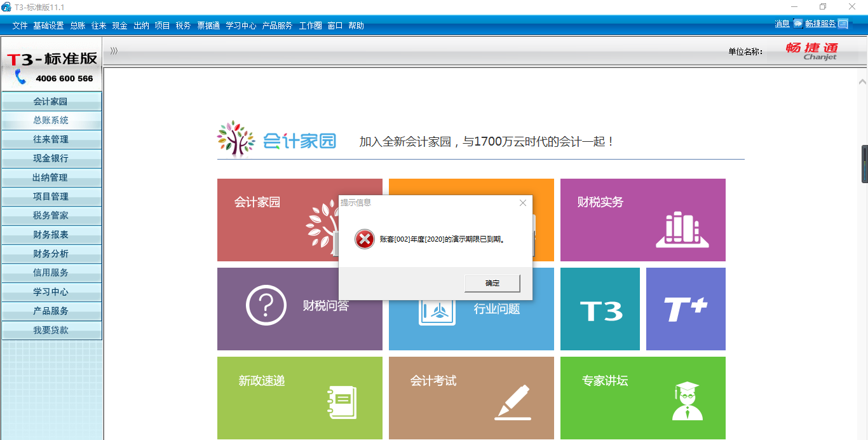Open the 基础设置 menu
This screenshot has height=440, width=868.
tap(48, 25)
